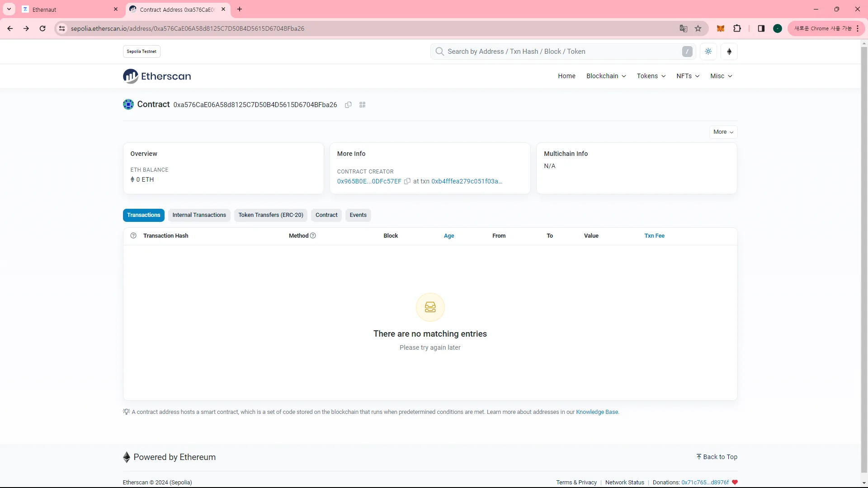This screenshot has width=868, height=488.
Task: Open the MetaMask fox extension
Action: (x=721, y=28)
